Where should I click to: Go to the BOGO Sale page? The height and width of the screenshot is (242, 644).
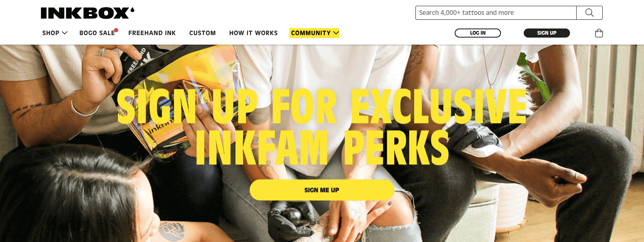pos(97,33)
